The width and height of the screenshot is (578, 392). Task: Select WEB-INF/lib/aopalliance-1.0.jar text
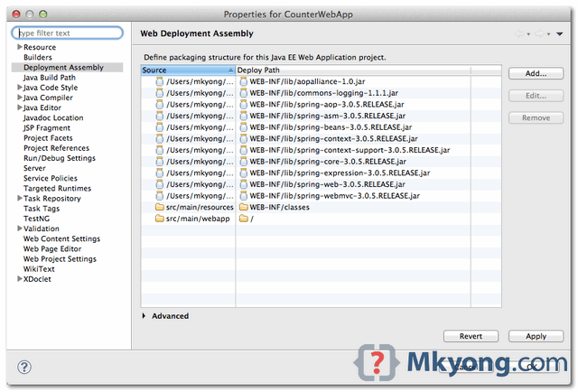click(307, 81)
